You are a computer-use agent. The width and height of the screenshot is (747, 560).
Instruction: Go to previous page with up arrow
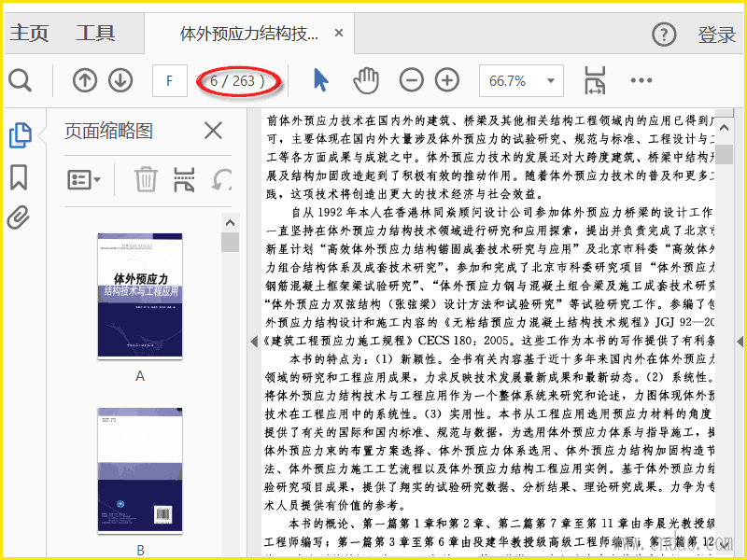point(85,80)
